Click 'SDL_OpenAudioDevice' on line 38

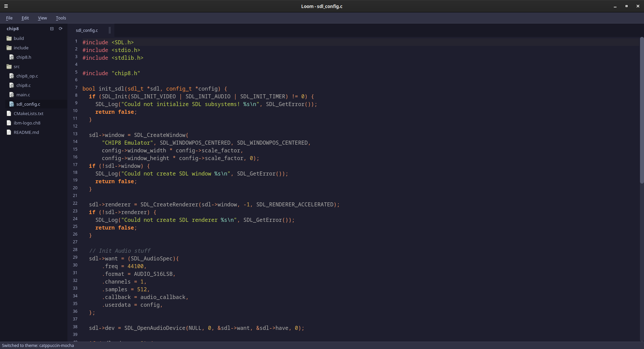(x=155, y=328)
